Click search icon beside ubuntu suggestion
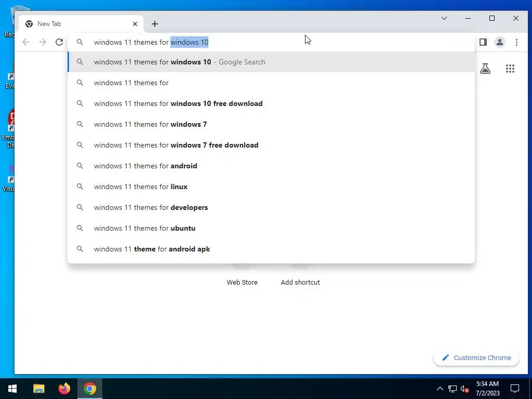 tap(79, 228)
